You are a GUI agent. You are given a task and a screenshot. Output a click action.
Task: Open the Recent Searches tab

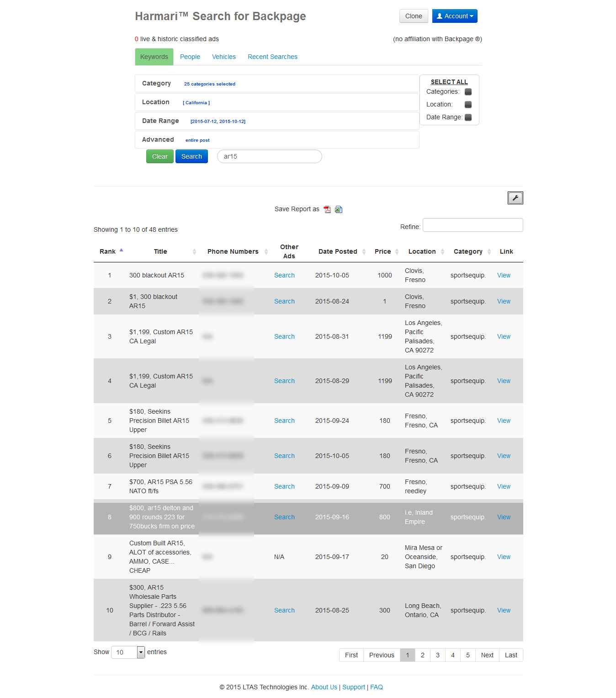[x=272, y=57]
